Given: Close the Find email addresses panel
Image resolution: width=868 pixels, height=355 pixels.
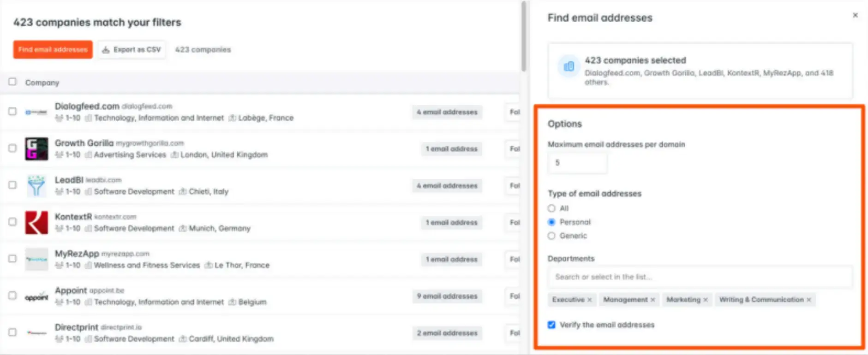Looking at the screenshot, I should point(855,15).
